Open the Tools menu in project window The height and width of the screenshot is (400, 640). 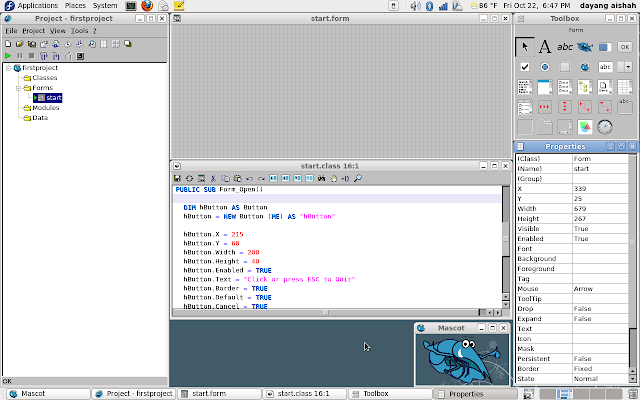tap(78, 31)
